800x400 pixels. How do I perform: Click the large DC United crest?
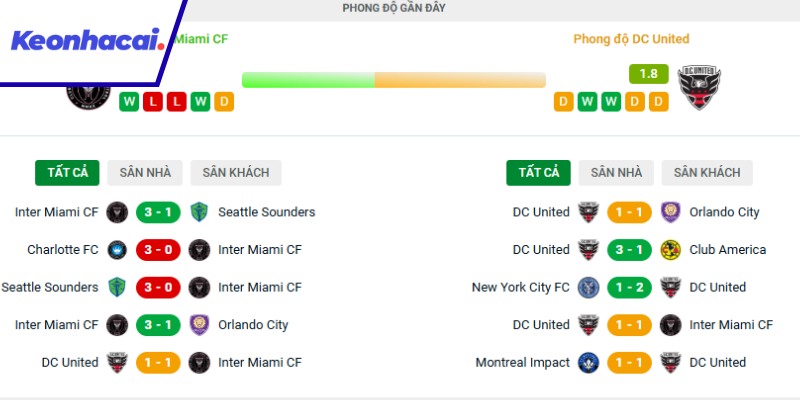[x=699, y=87]
